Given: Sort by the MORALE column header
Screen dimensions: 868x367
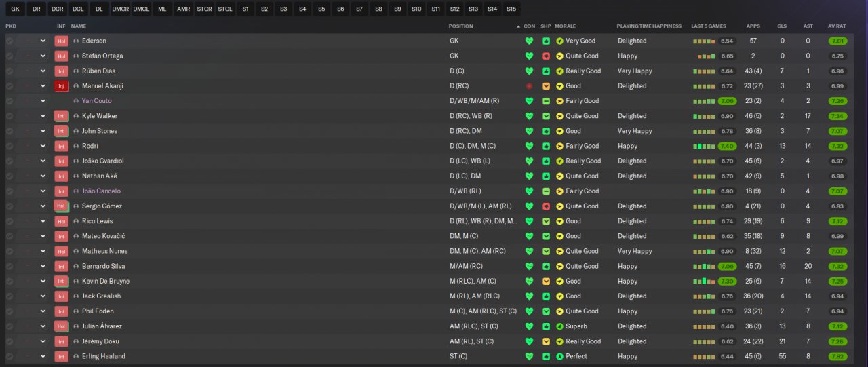Looking at the screenshot, I should 565,26.
